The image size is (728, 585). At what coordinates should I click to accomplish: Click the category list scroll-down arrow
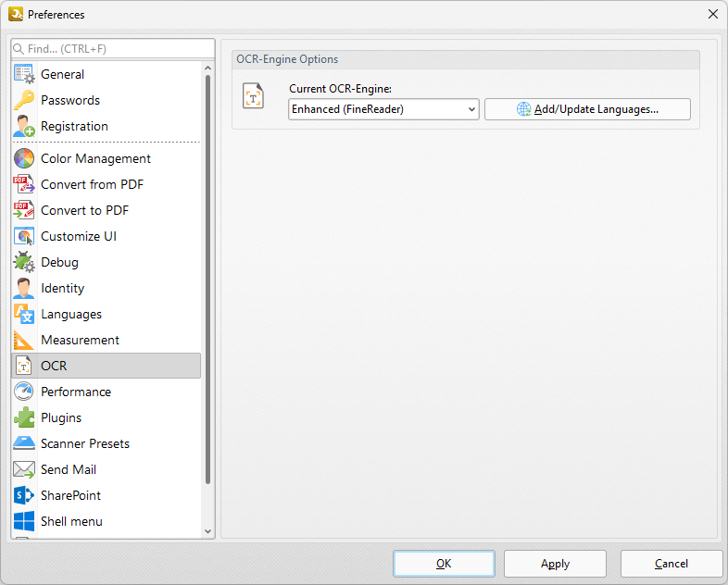208,531
